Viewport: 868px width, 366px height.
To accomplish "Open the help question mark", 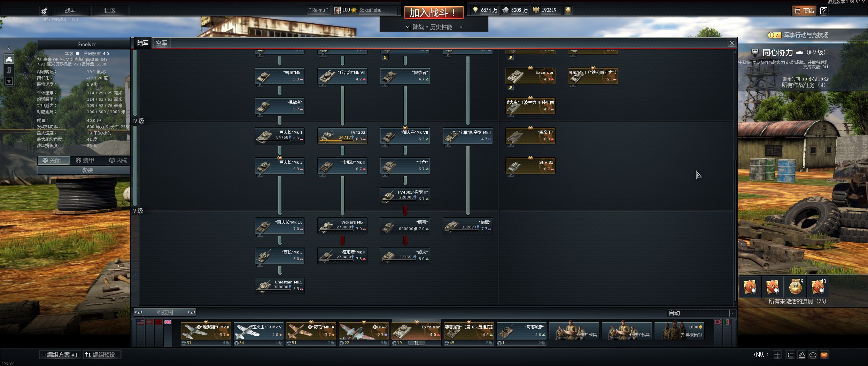I will pos(824,11).
